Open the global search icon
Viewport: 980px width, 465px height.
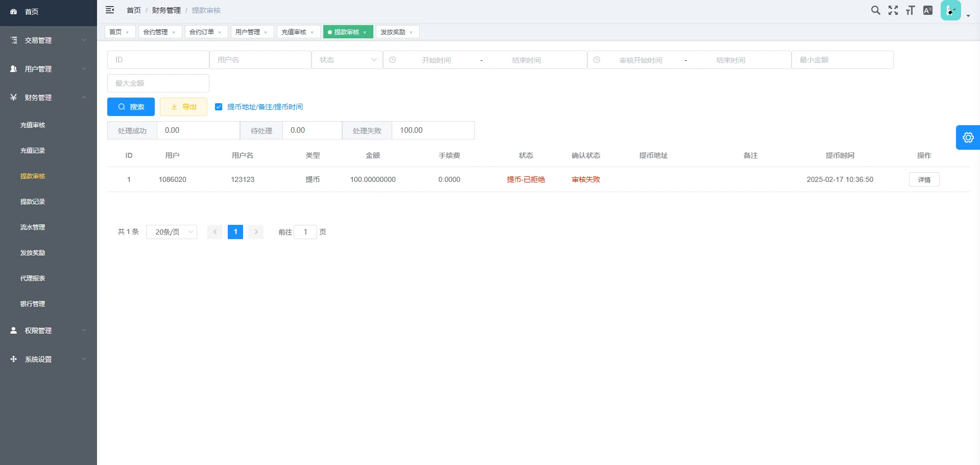875,10
